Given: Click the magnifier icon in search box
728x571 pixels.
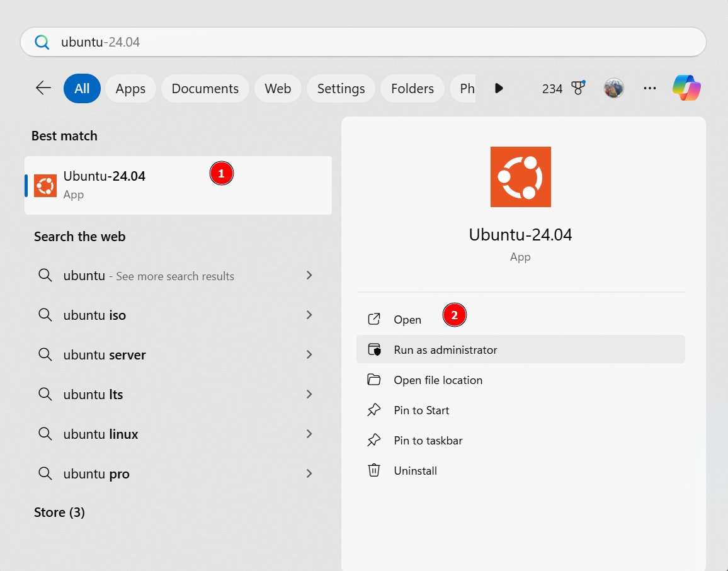Looking at the screenshot, I should tap(42, 42).
